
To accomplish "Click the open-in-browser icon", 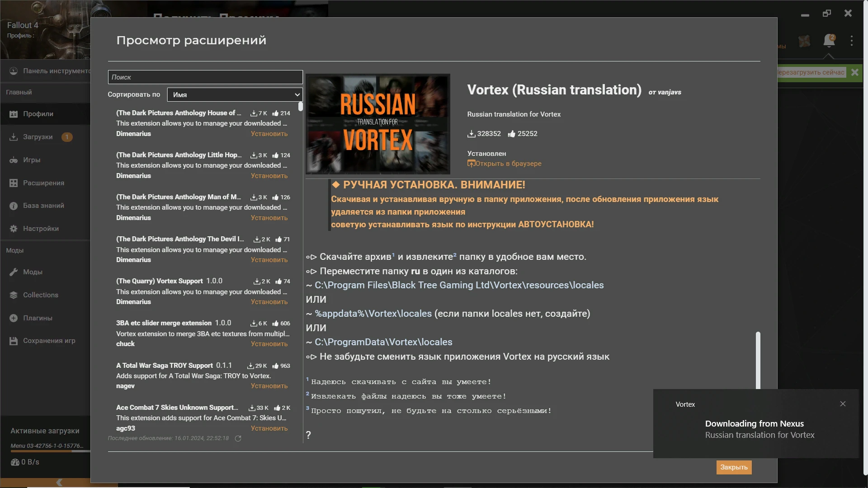I will [471, 164].
